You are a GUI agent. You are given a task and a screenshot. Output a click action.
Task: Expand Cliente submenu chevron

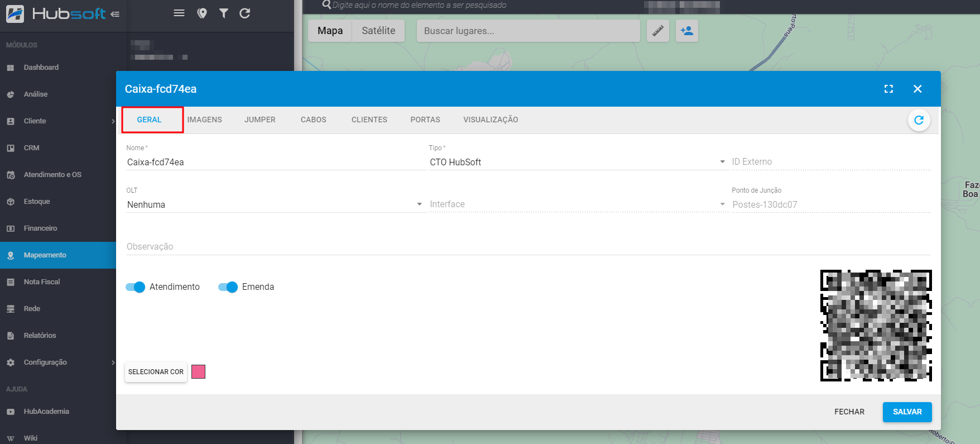point(113,121)
